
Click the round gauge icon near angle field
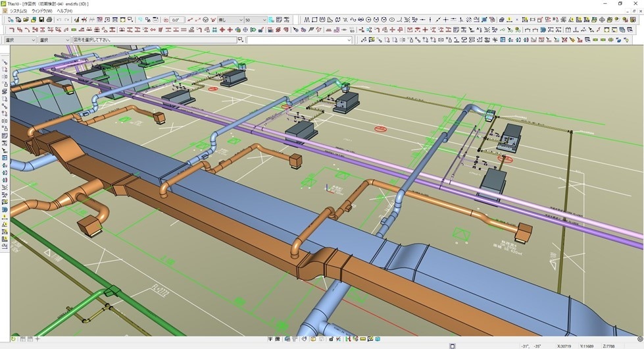[205, 20]
